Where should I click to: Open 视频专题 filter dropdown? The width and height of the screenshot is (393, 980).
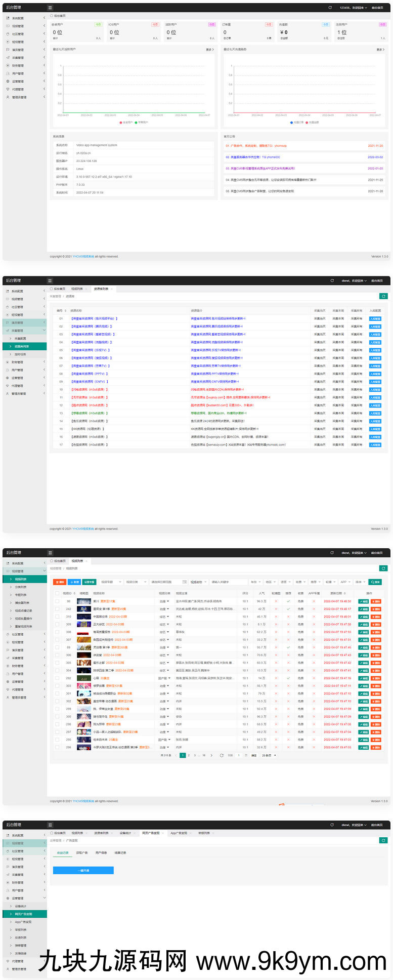tap(111, 582)
